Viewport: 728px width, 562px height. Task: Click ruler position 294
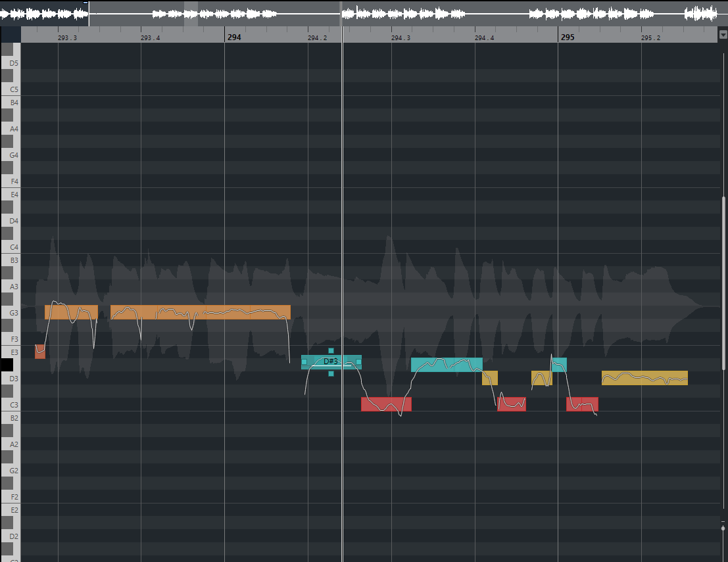point(234,37)
